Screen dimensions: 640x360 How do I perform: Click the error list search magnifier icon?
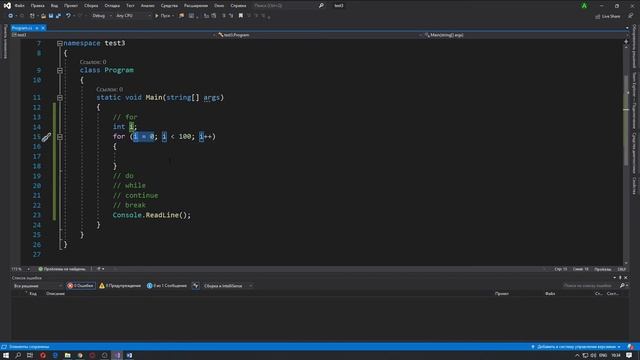click(x=622, y=286)
